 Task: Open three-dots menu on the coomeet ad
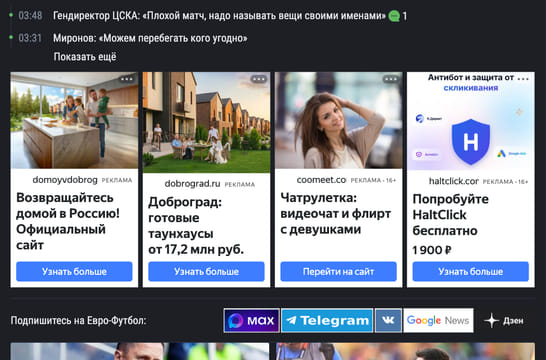[x=391, y=79]
